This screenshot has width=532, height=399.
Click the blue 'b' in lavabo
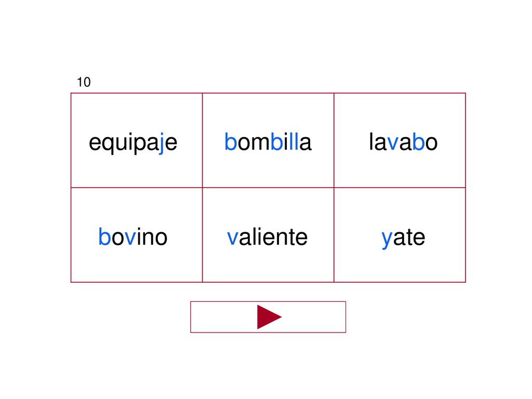tap(418, 141)
